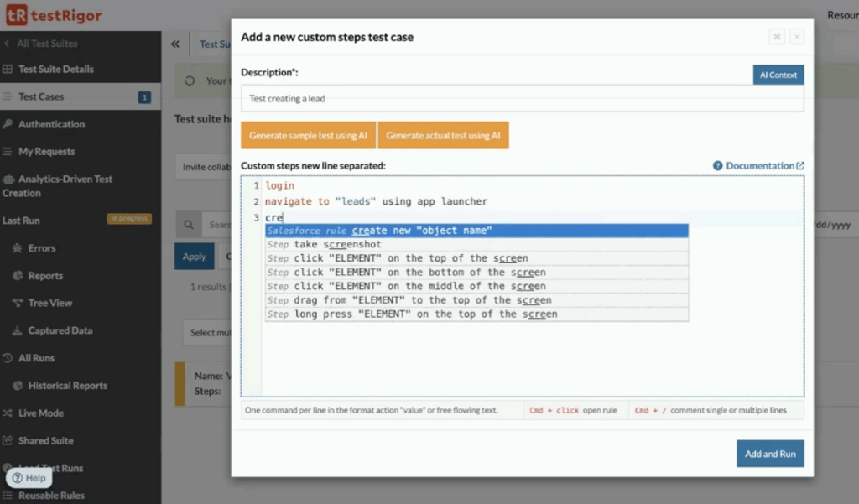
Task: Click the Test Cases list icon
Action: pyautogui.click(x=8, y=96)
